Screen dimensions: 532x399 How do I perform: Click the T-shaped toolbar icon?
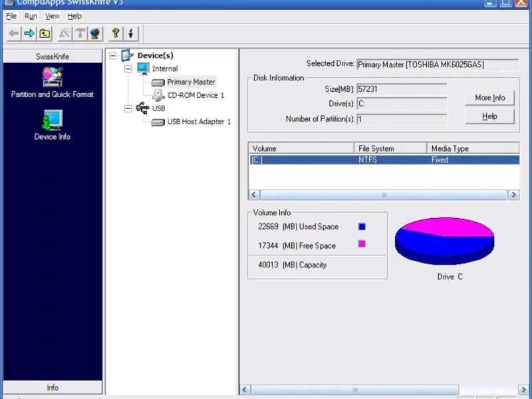coord(80,34)
